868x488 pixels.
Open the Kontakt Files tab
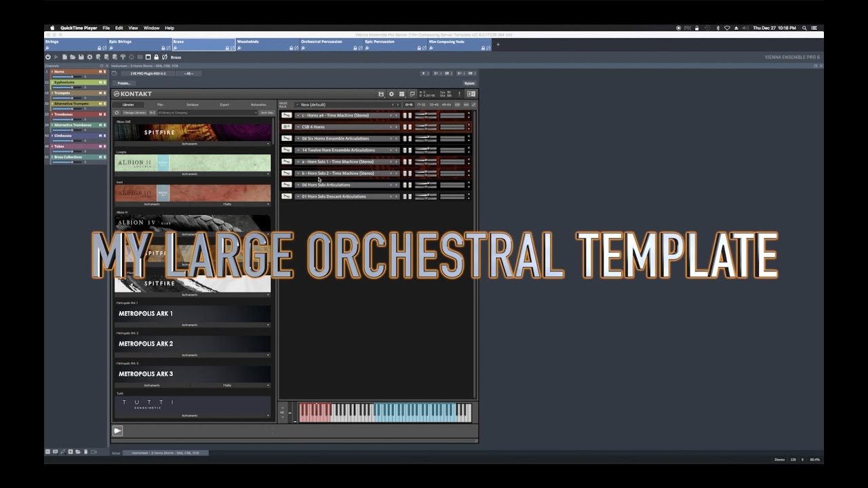click(160, 104)
